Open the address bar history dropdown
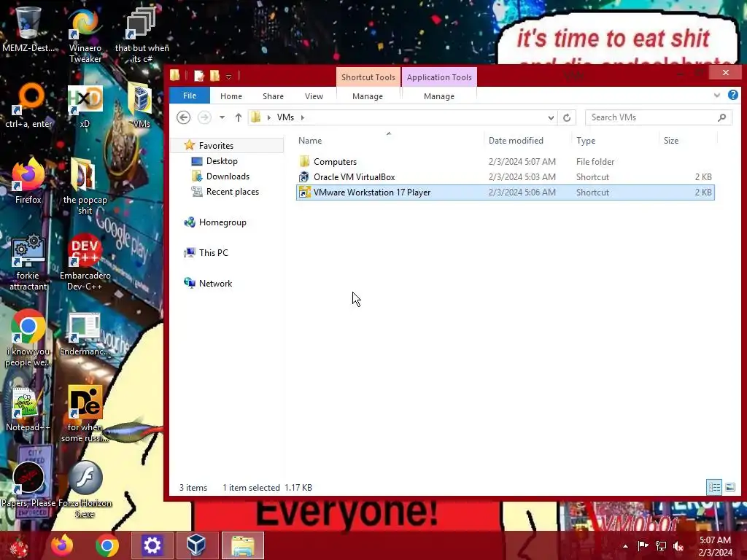Image resolution: width=747 pixels, height=560 pixels. (551, 117)
